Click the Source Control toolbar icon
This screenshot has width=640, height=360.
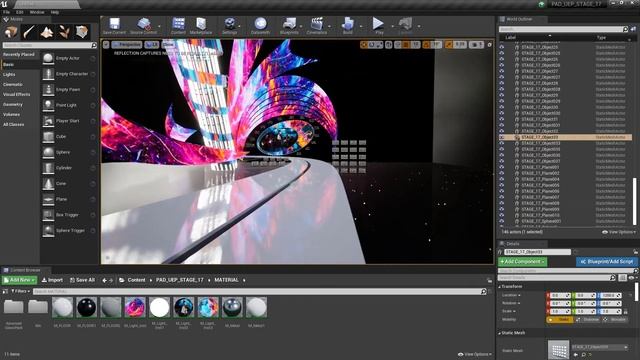143,26
